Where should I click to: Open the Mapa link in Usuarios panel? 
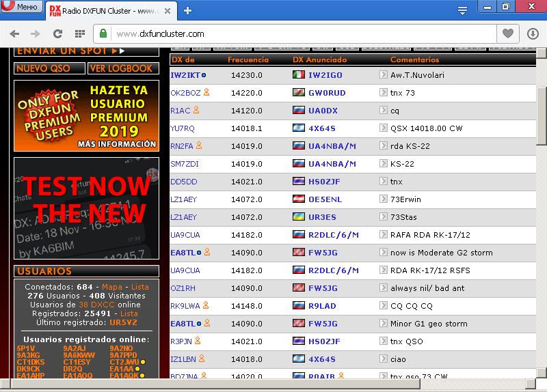(112, 287)
